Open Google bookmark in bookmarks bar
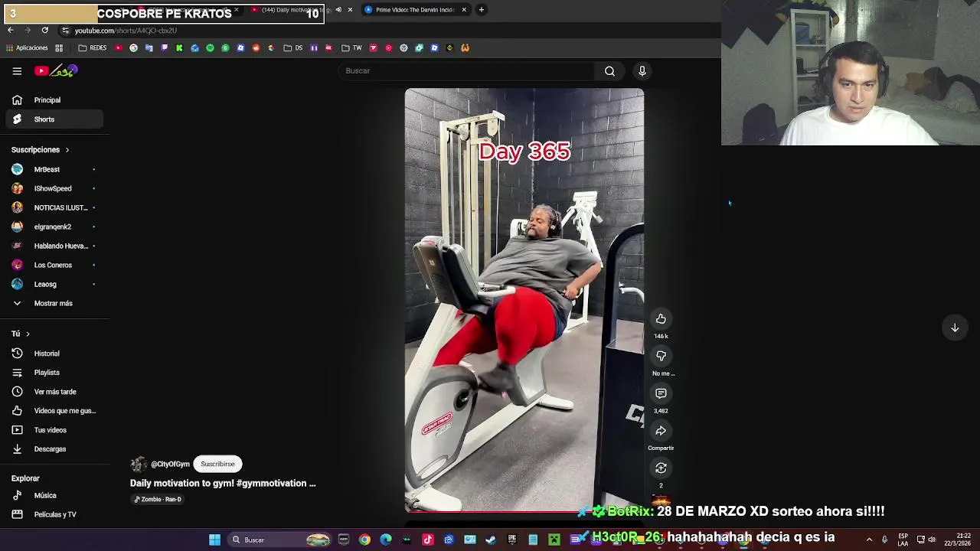980x551 pixels. 133,47
